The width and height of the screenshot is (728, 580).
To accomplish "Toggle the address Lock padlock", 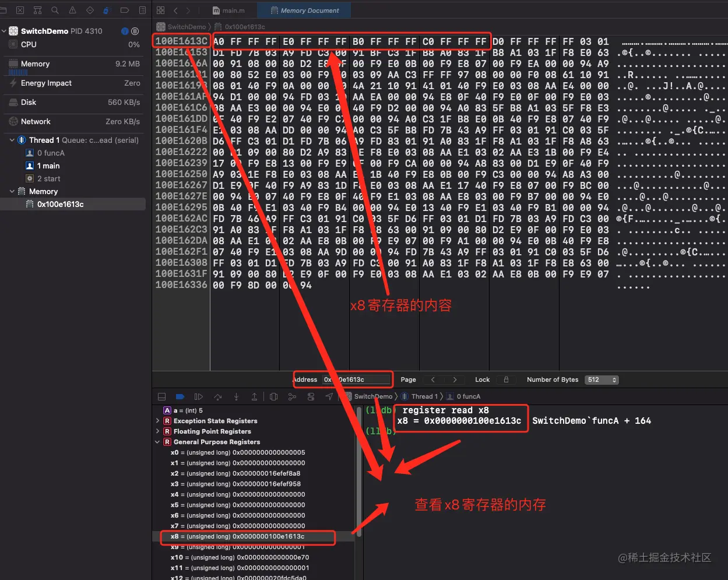I will [506, 379].
